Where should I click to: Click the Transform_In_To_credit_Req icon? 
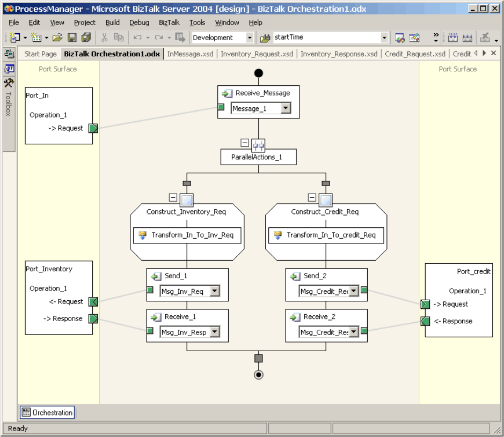277,235
